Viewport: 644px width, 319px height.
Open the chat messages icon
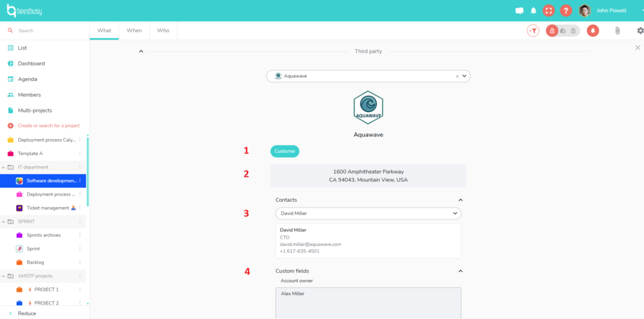pyautogui.click(x=519, y=11)
